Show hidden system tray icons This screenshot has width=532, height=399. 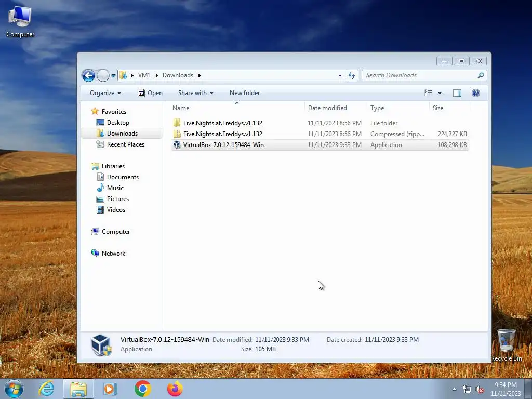(454, 389)
